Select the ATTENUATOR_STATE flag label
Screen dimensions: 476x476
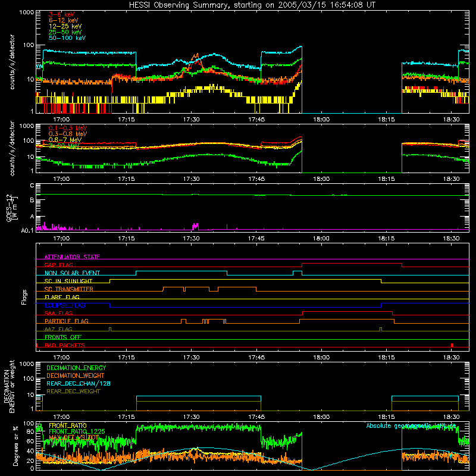[x=72, y=257]
